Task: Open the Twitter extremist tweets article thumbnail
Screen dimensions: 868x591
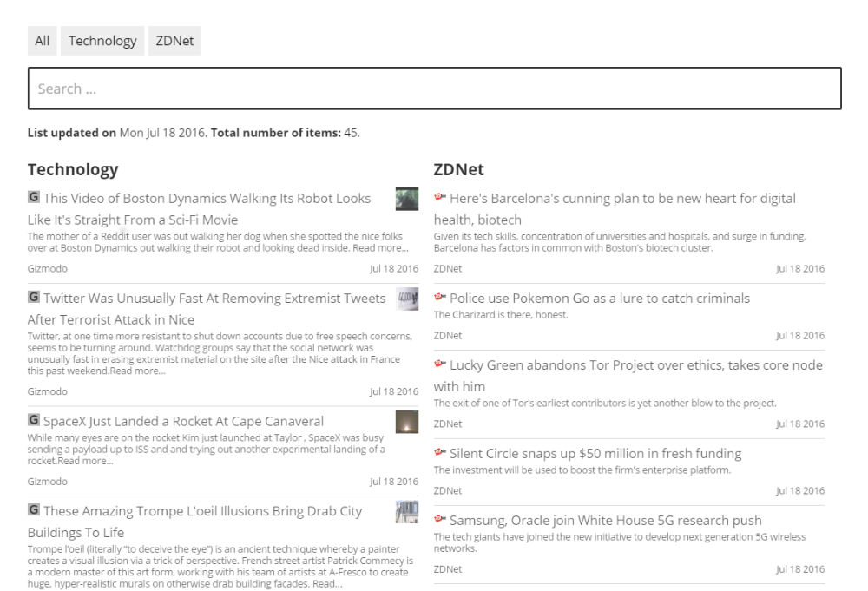Action: tap(407, 299)
